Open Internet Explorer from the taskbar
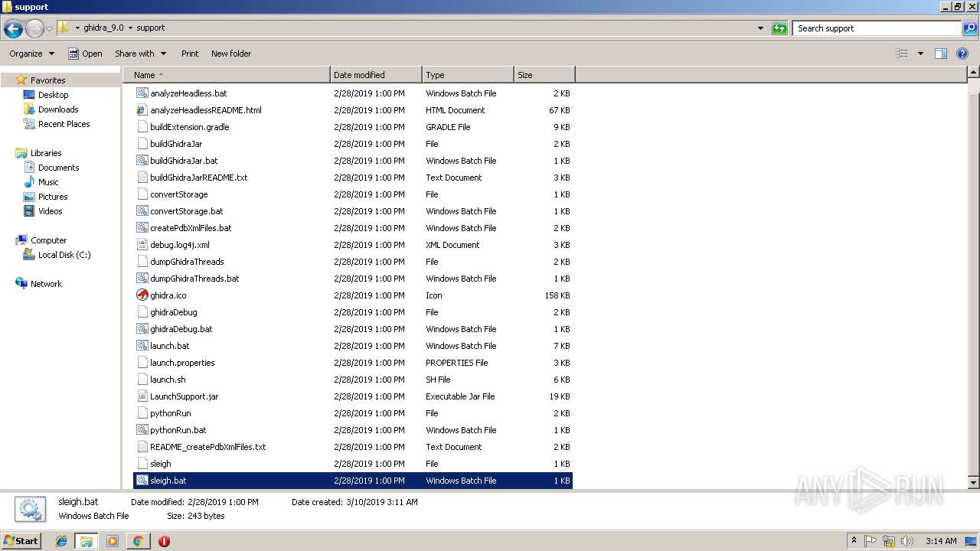Screen dimensions: 980x551 click(x=61, y=541)
